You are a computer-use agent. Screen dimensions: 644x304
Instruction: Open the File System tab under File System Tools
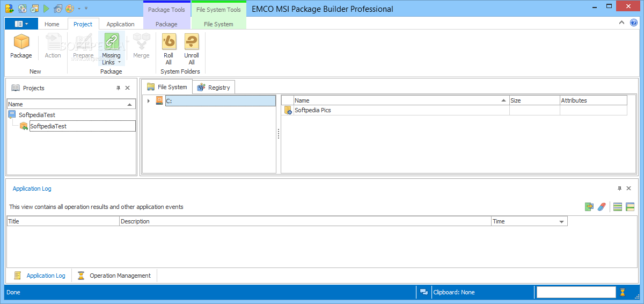[218, 24]
